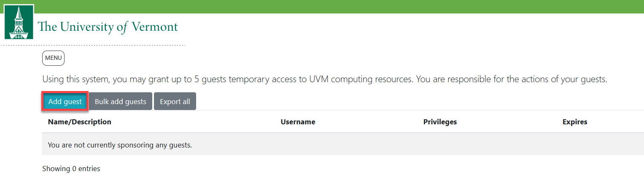Viewport: 644px width, 185px height.
Task: Click the 'Showing 0 entries' text
Action: [71, 169]
